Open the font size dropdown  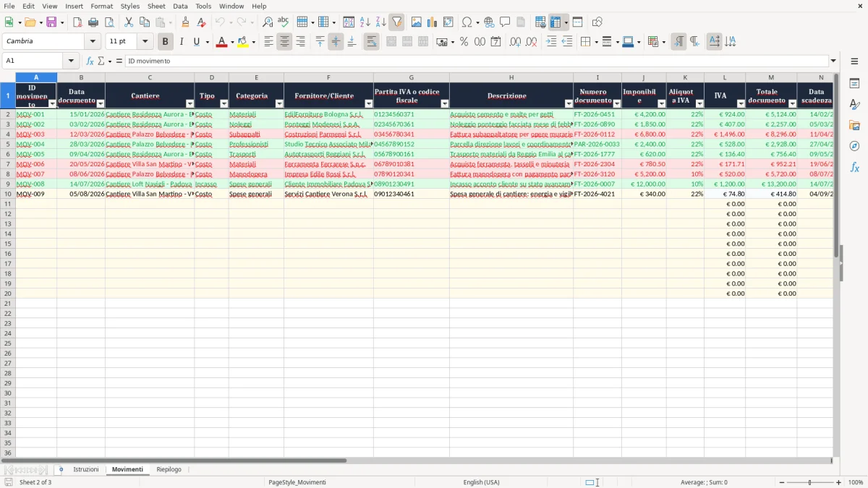click(x=145, y=41)
